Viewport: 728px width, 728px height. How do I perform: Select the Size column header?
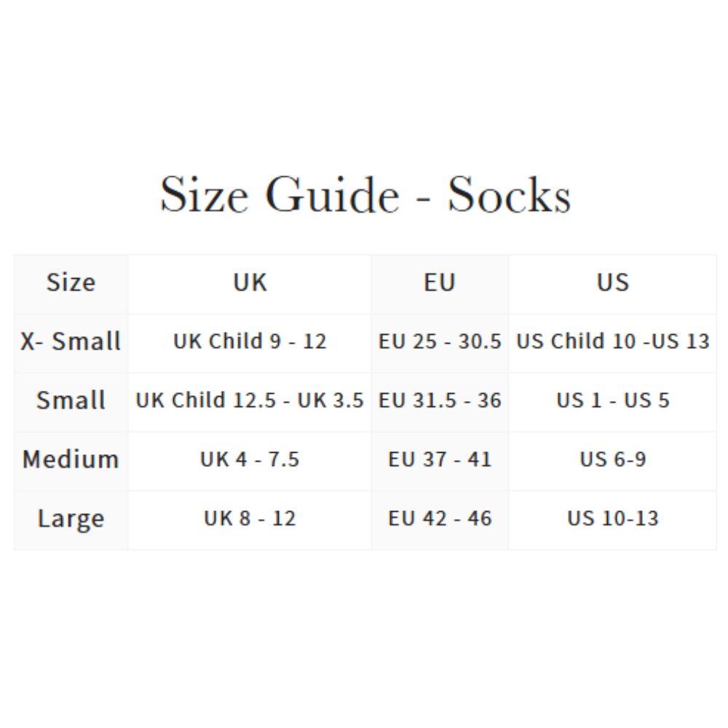click(71, 282)
